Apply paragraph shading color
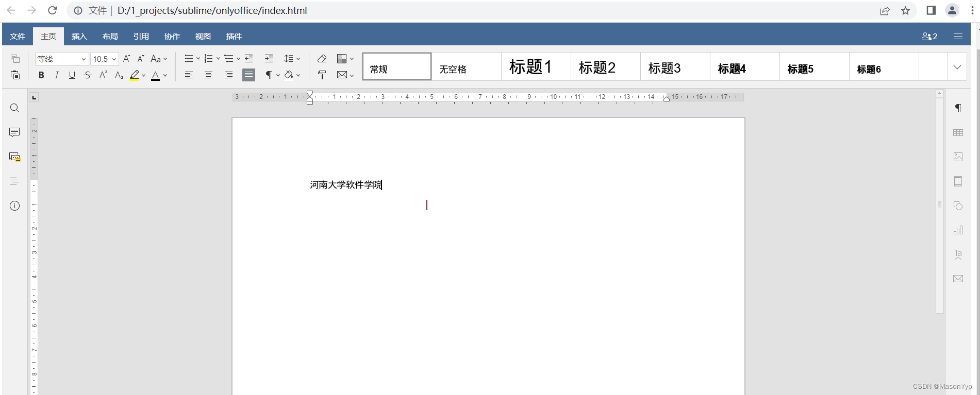Image resolution: width=980 pixels, height=395 pixels. pos(289,75)
